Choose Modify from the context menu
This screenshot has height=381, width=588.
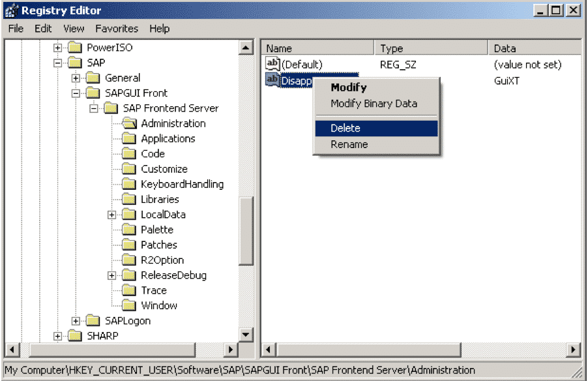tap(376, 87)
